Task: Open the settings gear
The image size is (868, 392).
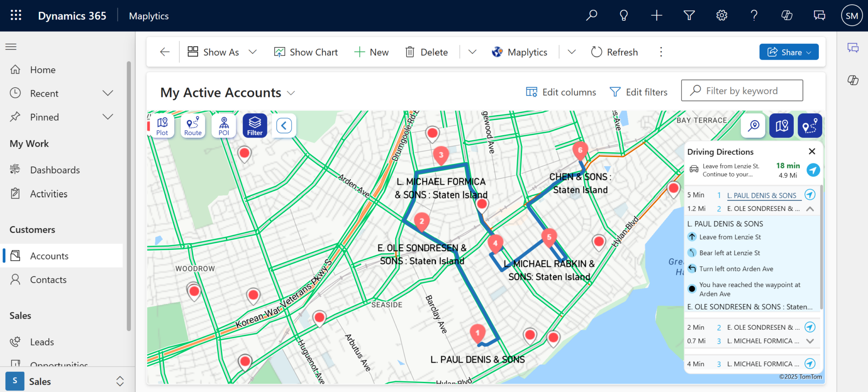Action: [x=722, y=16]
